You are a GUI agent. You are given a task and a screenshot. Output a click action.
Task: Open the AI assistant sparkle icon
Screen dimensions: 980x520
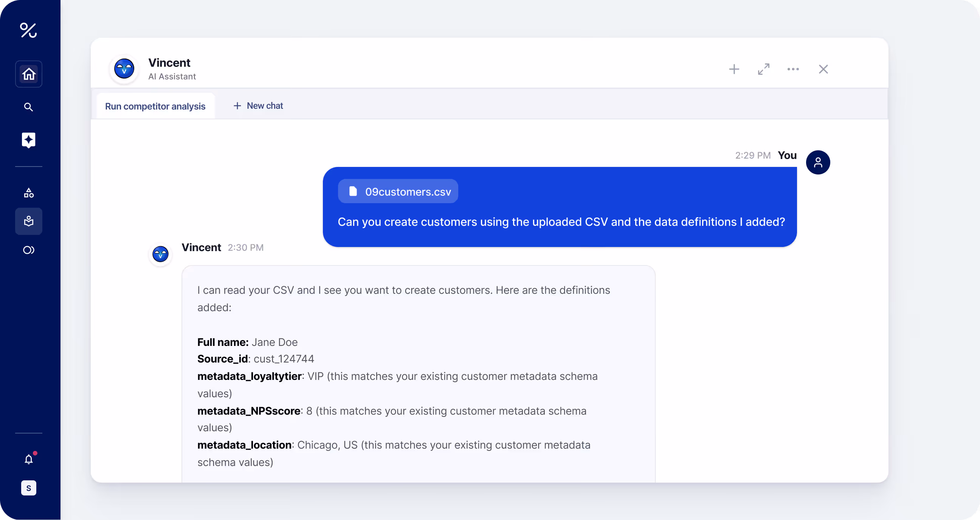[x=28, y=140]
